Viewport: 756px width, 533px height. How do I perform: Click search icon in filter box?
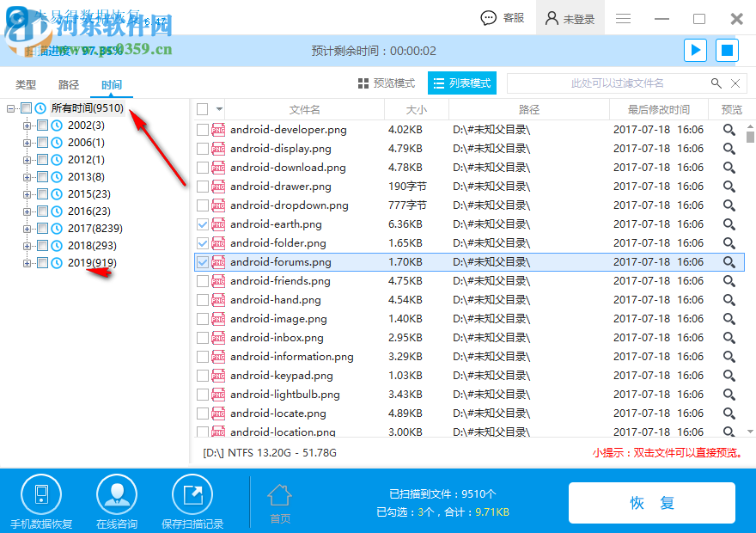[716, 83]
